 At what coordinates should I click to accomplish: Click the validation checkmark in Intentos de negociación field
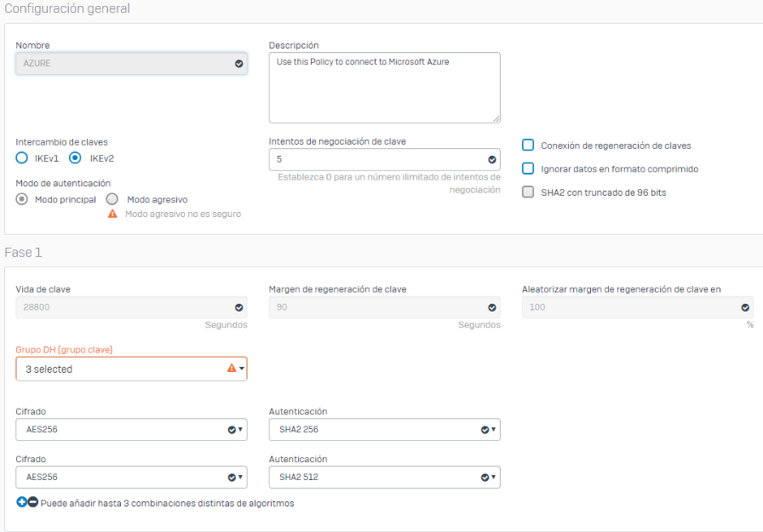coord(491,159)
